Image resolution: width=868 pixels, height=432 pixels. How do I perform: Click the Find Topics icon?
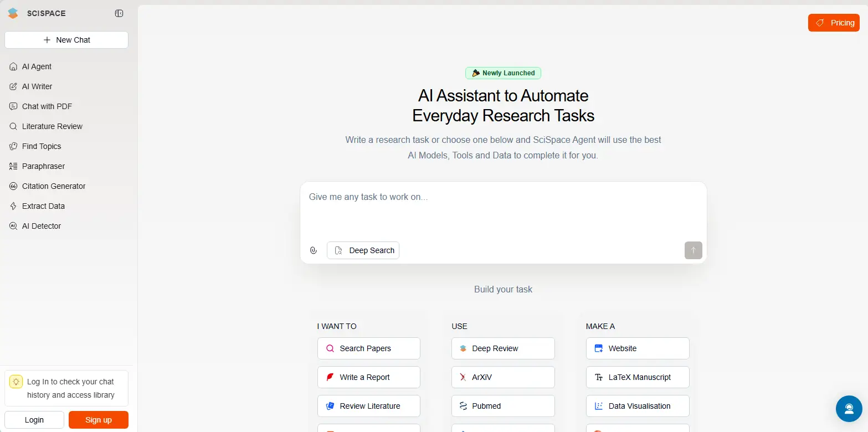(x=13, y=146)
